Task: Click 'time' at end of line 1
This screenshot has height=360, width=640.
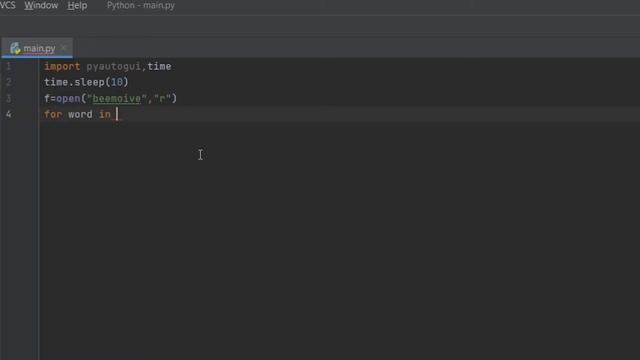Action: tap(159, 67)
